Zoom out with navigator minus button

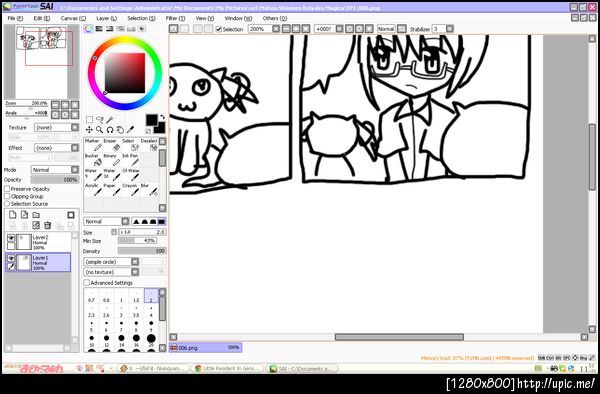point(55,104)
